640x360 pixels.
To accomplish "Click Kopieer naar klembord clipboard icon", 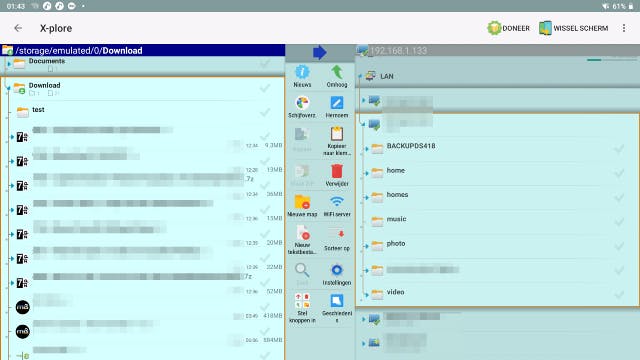I will (x=337, y=134).
